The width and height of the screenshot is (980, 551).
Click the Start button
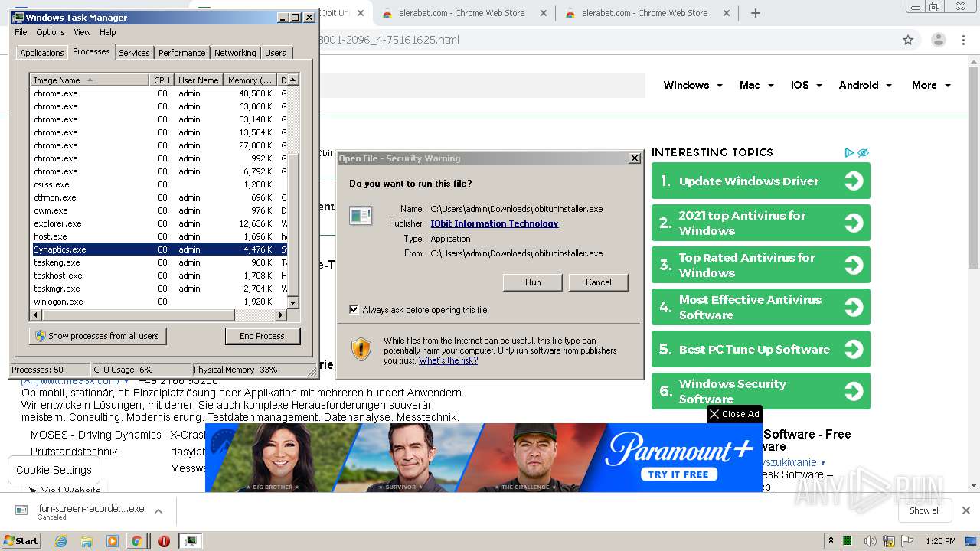click(x=21, y=541)
